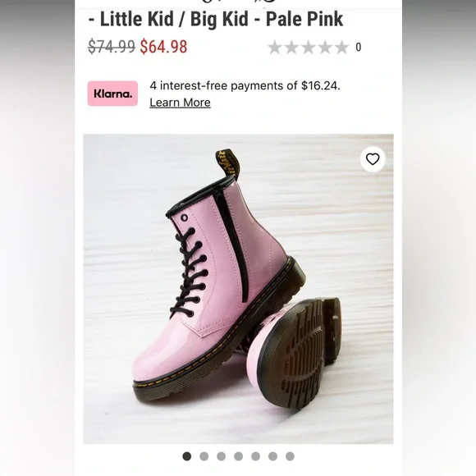Select the fifth rating star
Image resolution: width=476 pixels, height=476 pixels.
tap(342, 48)
